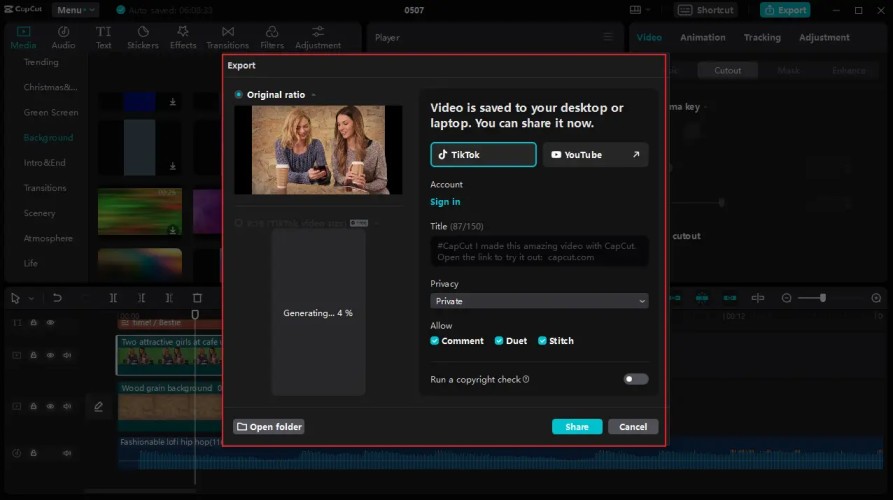Switch to the Tracking tab

(x=762, y=37)
